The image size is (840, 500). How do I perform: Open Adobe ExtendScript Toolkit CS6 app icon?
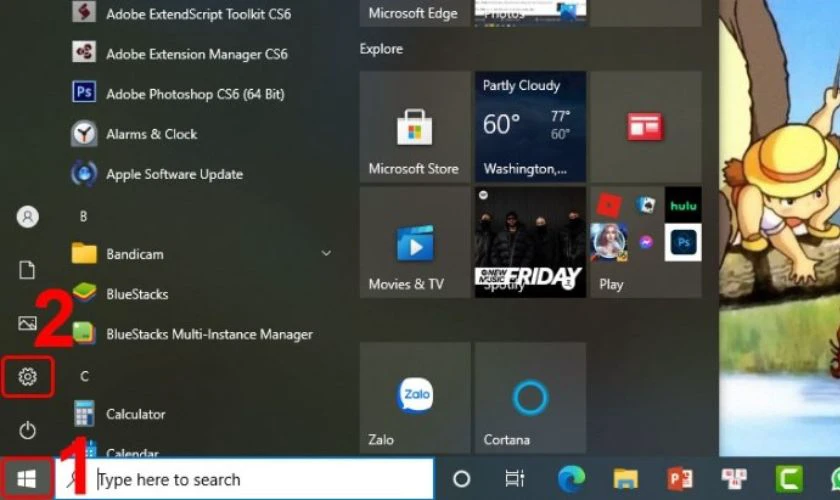[84, 12]
